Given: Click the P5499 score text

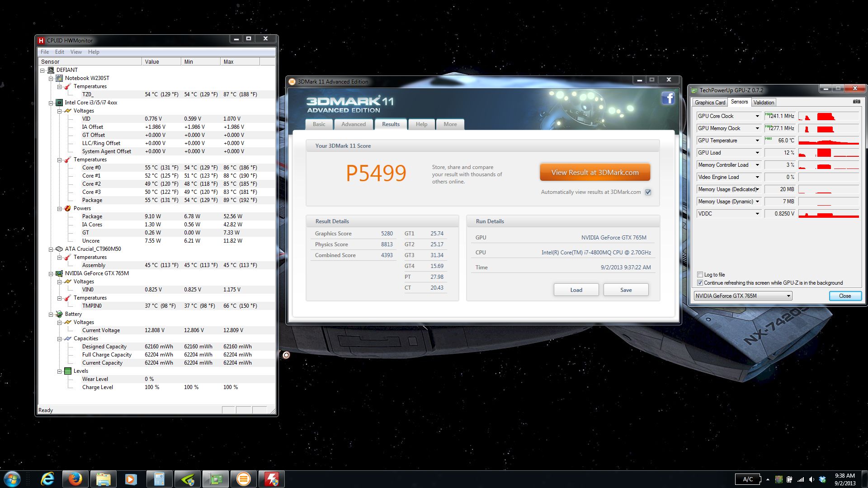Looking at the screenshot, I should (376, 173).
